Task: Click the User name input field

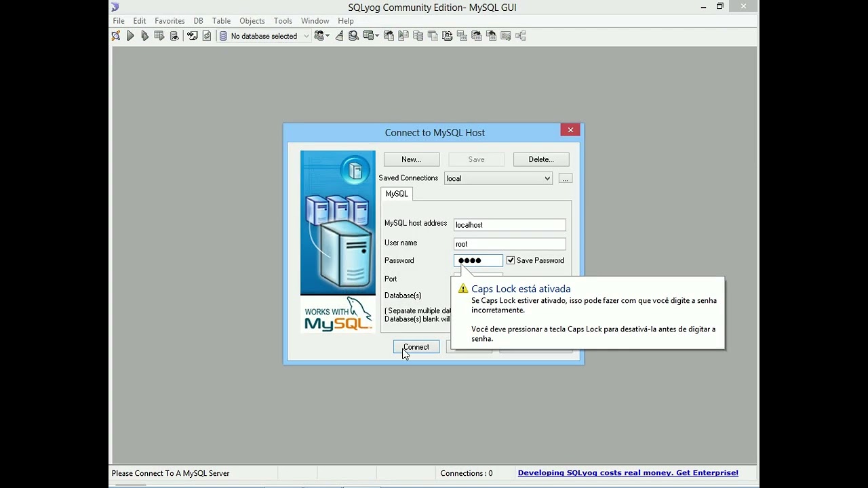Action: click(x=510, y=243)
